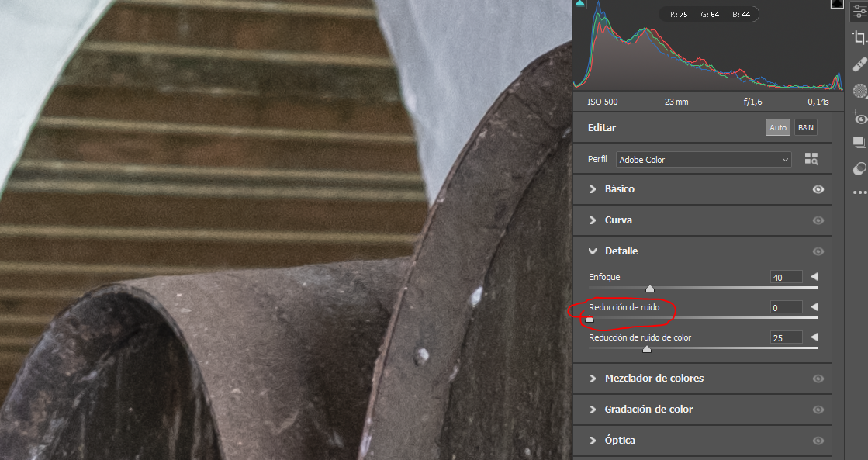Image resolution: width=868 pixels, height=460 pixels.
Task: Toggle visibility of Básico panel edits
Action: click(818, 189)
